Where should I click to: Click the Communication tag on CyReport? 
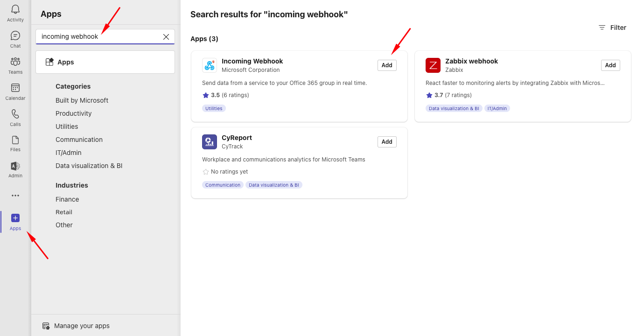pyautogui.click(x=223, y=185)
